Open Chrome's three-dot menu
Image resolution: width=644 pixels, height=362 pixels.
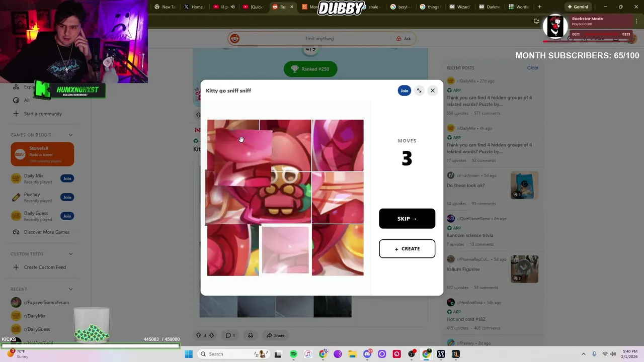point(635,21)
